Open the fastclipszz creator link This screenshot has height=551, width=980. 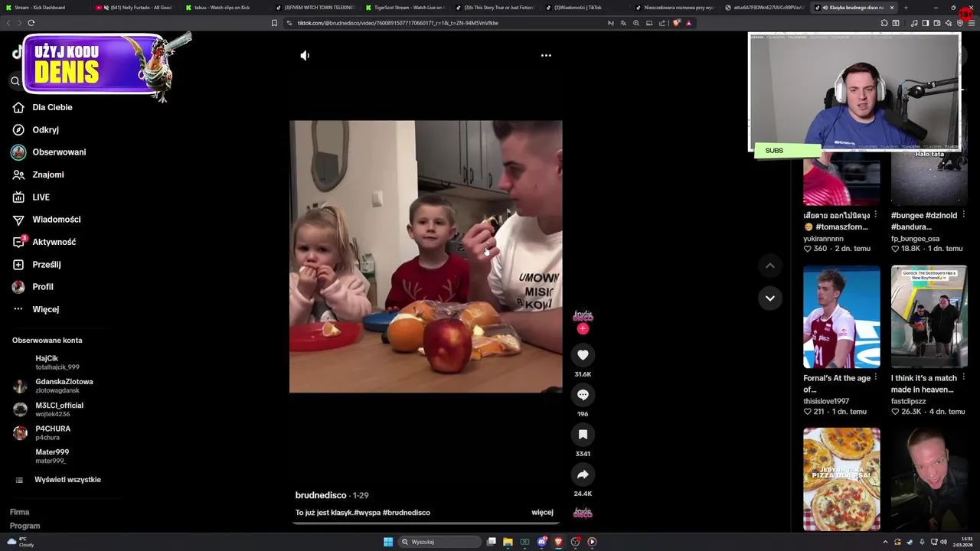(x=909, y=401)
